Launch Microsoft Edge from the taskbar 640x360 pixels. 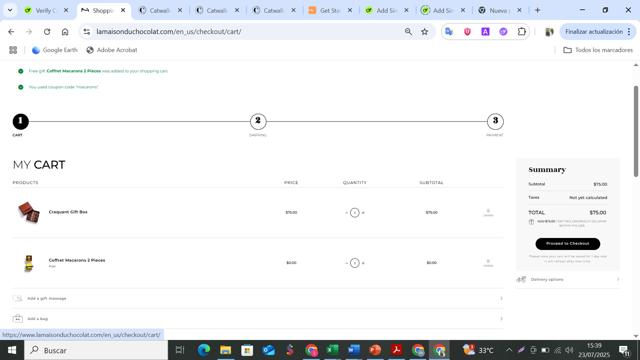tap(204, 350)
